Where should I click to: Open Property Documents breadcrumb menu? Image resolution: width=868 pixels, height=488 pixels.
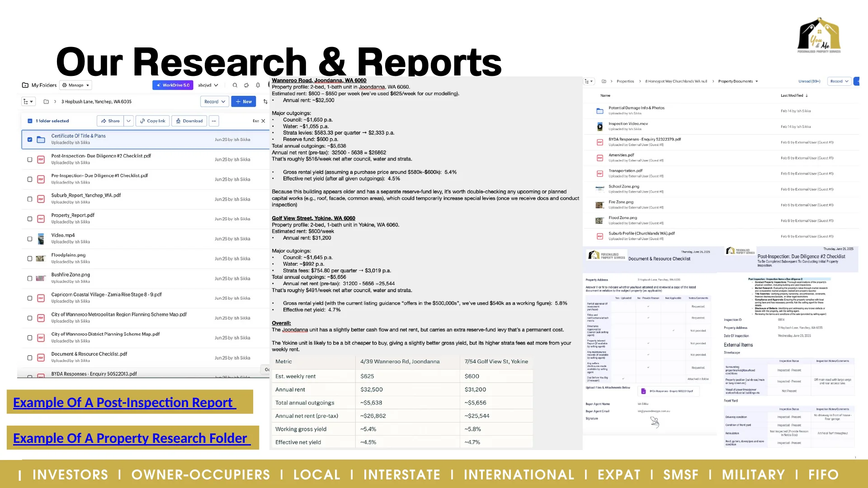(738, 81)
